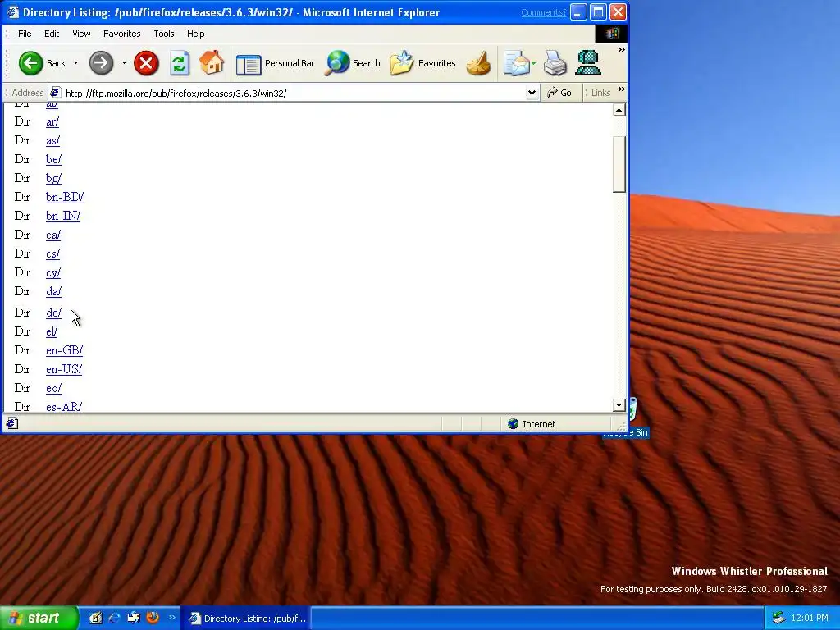The image size is (840, 630).
Task: Click the Mail envelope icon
Action: [x=516, y=63]
